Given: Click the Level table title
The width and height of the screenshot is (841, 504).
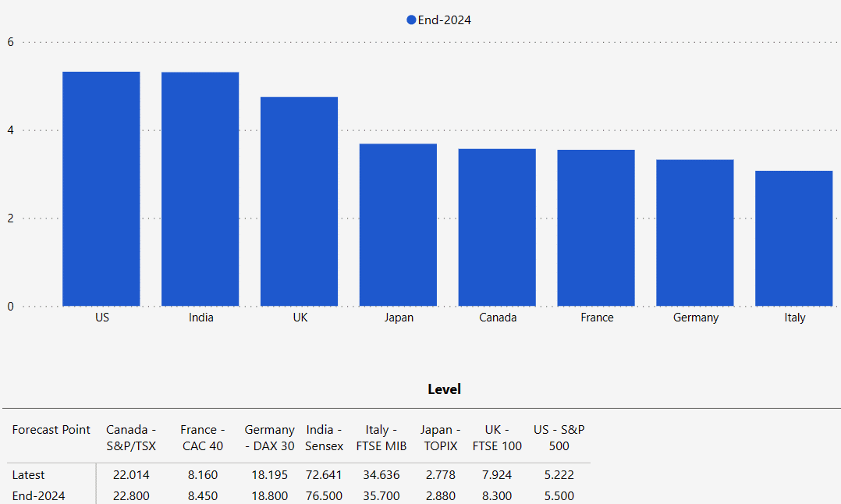Looking at the screenshot, I should click(444, 389).
